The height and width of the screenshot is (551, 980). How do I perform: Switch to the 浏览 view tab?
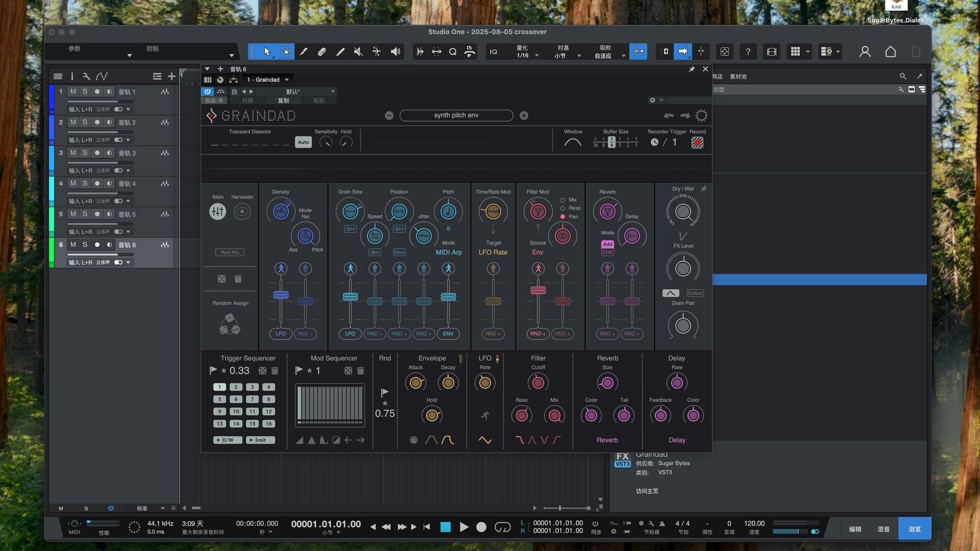point(915,529)
